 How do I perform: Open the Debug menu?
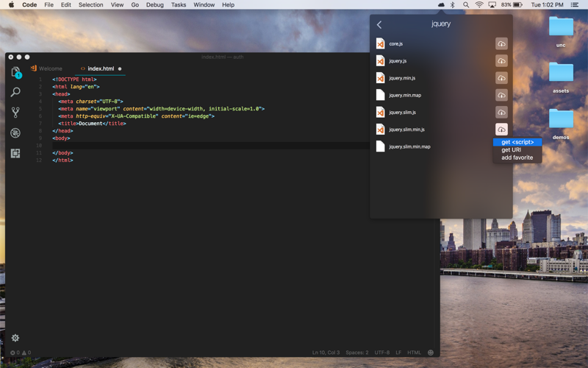click(x=155, y=5)
